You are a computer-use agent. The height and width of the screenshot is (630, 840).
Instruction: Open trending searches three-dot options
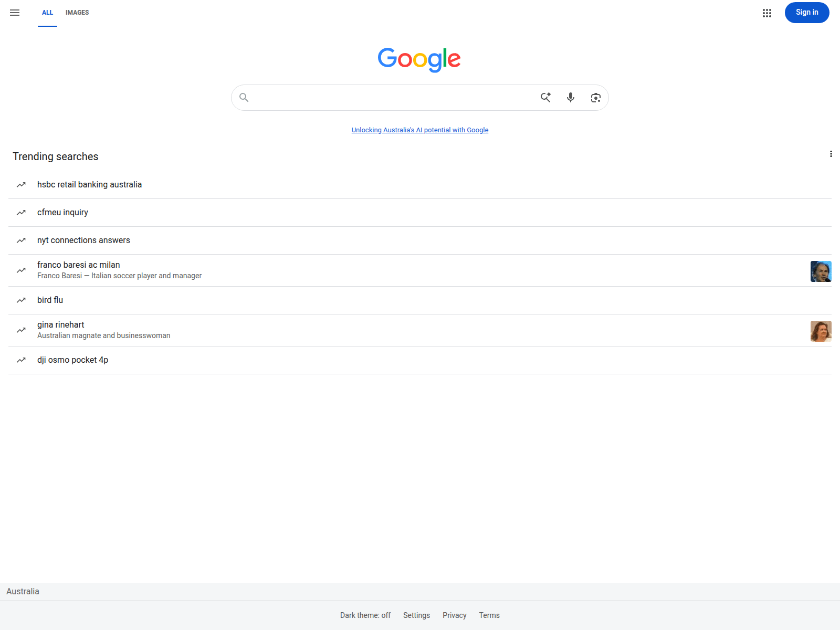831,154
